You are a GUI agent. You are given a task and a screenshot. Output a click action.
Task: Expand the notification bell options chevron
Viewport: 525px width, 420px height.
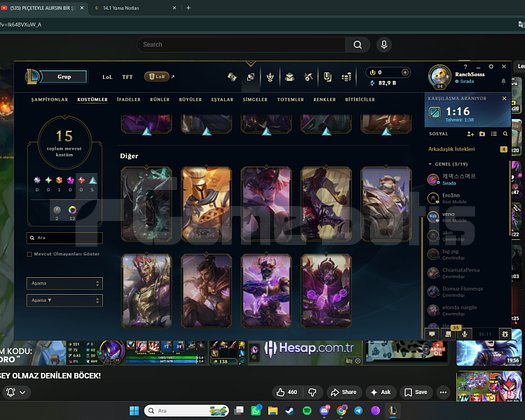pos(22,392)
